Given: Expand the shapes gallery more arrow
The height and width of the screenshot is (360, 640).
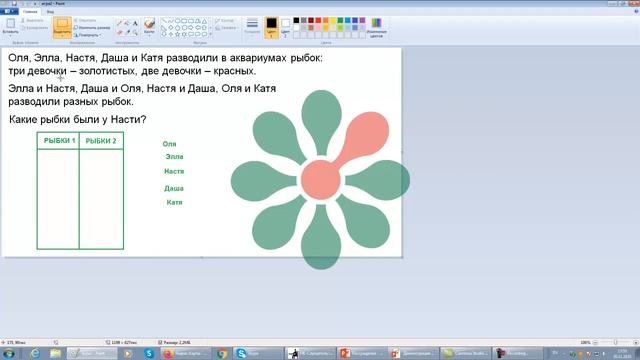Looking at the screenshot, I should (211, 35).
